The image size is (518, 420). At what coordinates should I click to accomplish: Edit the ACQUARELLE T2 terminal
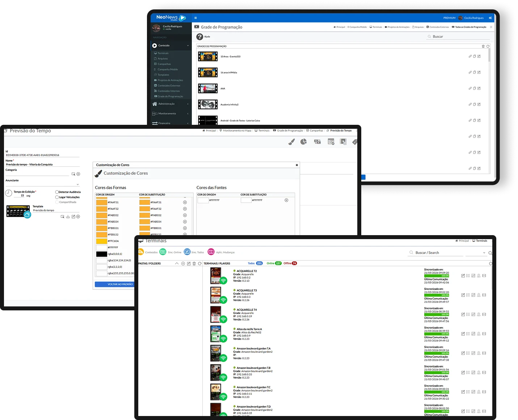463,276
